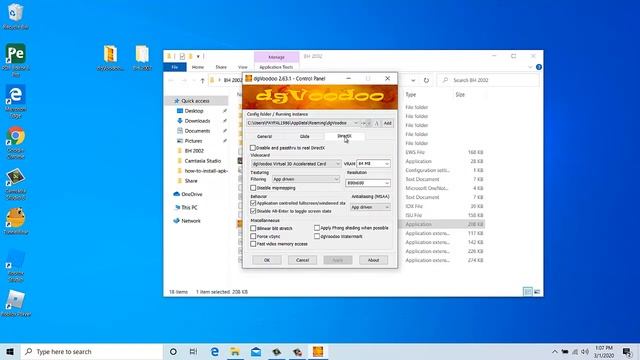Screen dimensions: 640x360
Task: Select Microsoft Edge desktop shortcut
Action: coord(16,102)
